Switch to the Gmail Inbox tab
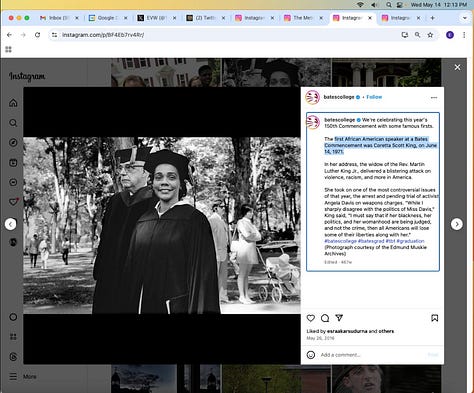 click(59, 18)
